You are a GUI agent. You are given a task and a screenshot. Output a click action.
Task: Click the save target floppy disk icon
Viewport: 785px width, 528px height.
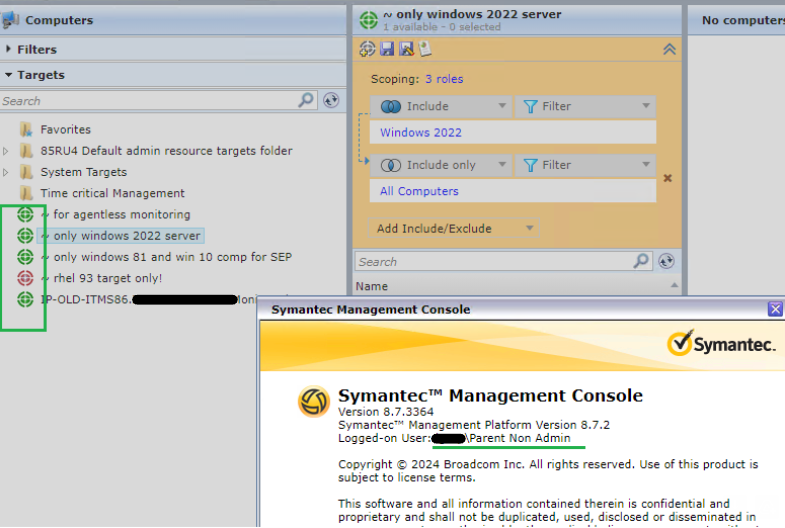coord(387,49)
